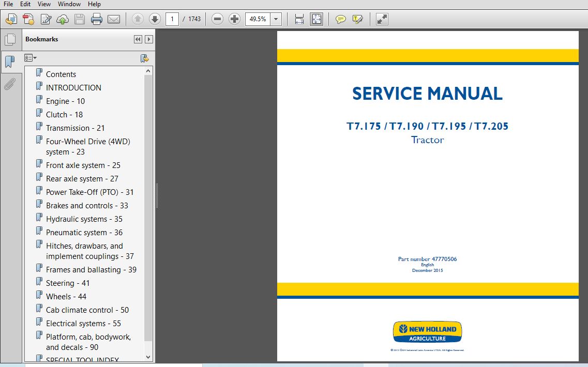Viewport: 588px width, 367px height.
Task: Open the Engine - 10 bookmark
Action: coord(65,101)
